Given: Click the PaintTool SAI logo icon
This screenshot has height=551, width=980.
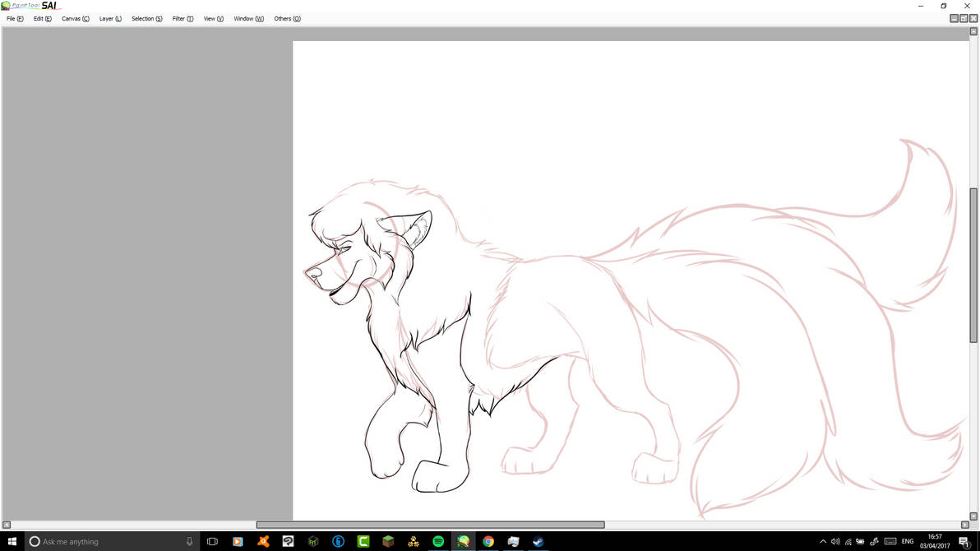Looking at the screenshot, I should coord(6,6).
